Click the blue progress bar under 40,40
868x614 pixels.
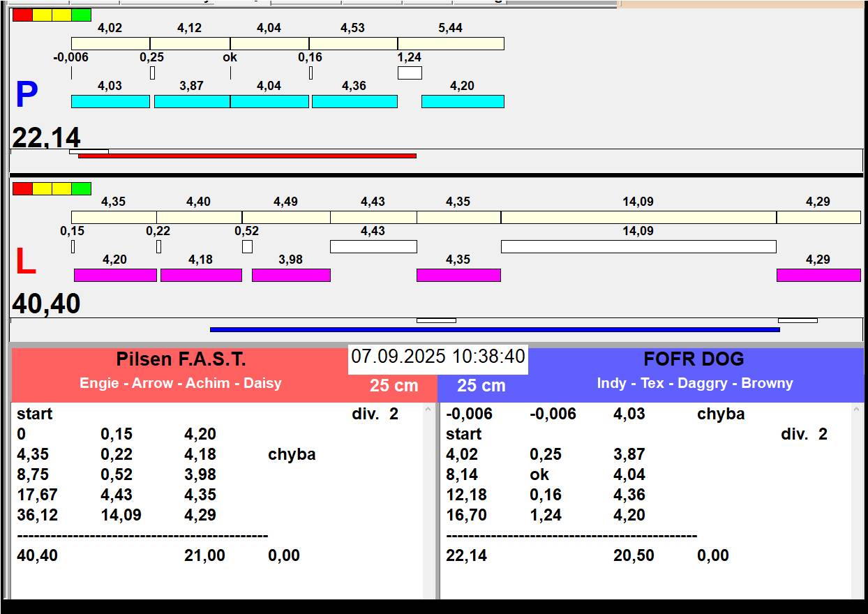coord(494,329)
